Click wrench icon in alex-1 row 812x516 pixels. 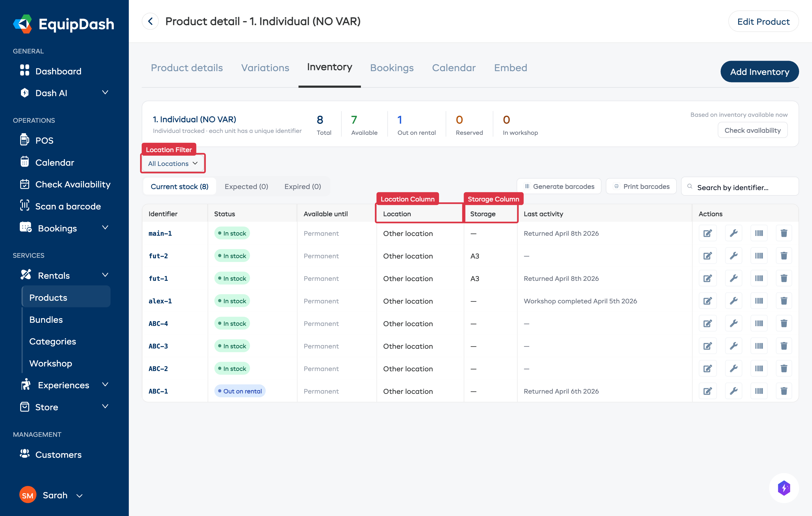click(x=733, y=301)
